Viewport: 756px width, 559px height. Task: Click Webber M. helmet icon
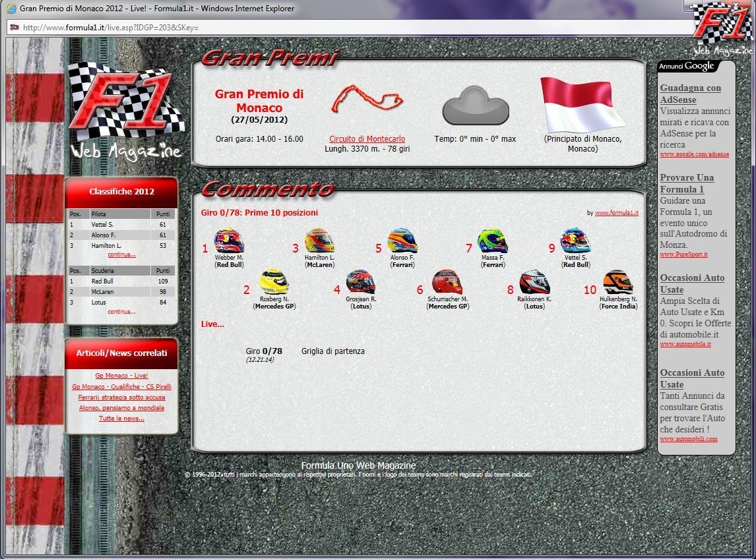point(229,241)
